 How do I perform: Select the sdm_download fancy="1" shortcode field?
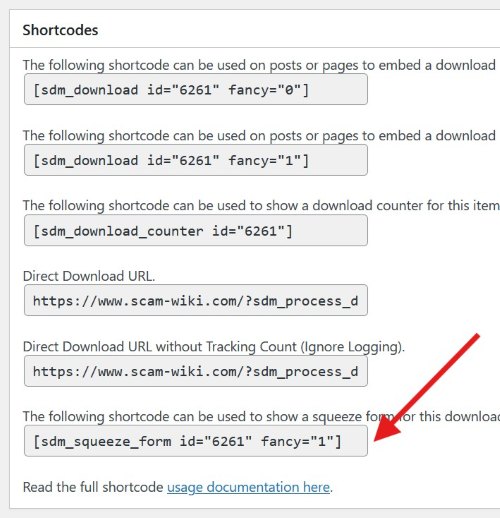[x=196, y=160]
